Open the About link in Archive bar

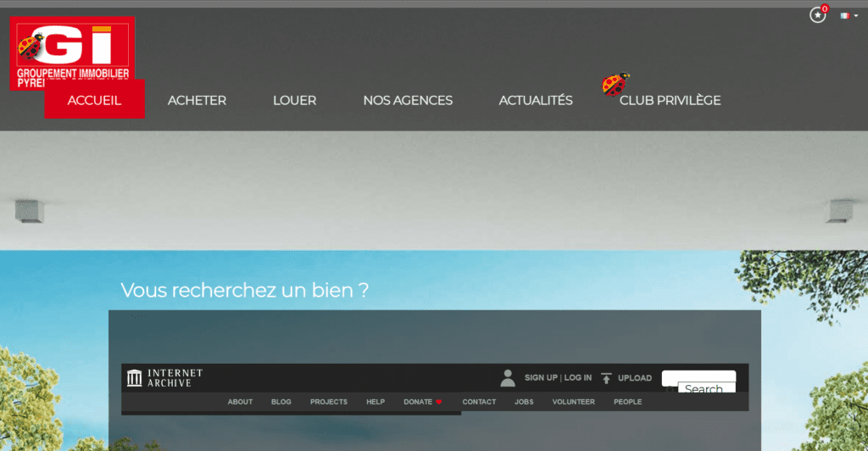click(x=240, y=402)
